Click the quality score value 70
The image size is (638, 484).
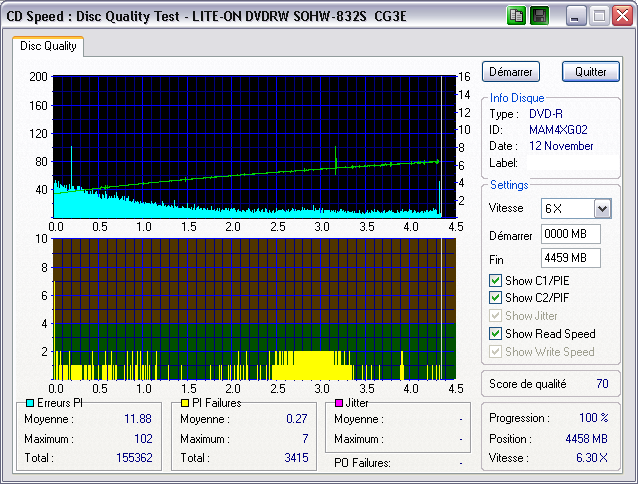[602, 384]
